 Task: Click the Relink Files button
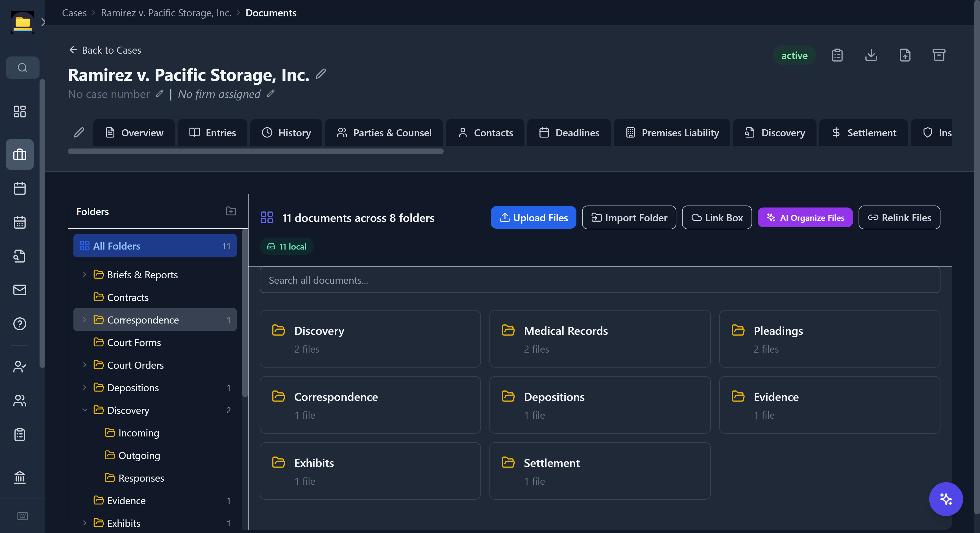tap(899, 217)
